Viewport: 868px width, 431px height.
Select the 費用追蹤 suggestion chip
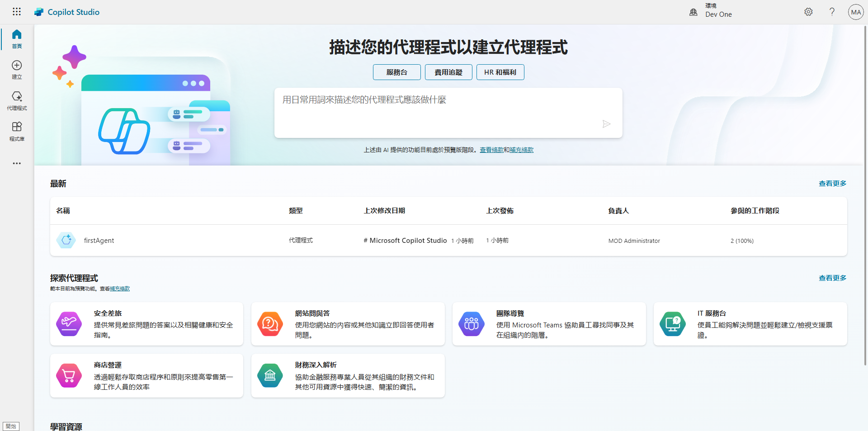(448, 72)
